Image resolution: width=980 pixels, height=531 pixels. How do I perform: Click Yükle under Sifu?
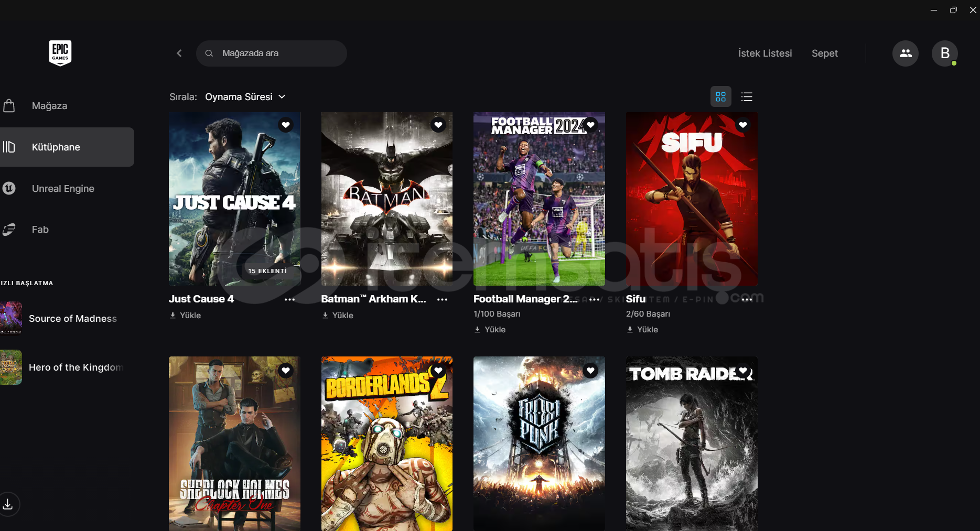click(642, 330)
